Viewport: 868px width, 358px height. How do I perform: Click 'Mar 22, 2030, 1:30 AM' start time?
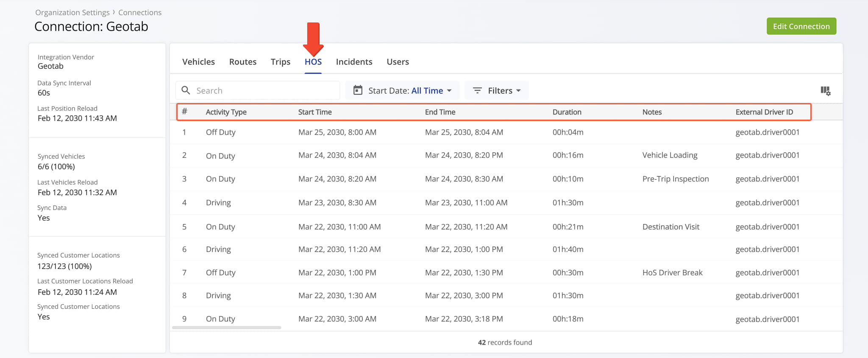[337, 296]
